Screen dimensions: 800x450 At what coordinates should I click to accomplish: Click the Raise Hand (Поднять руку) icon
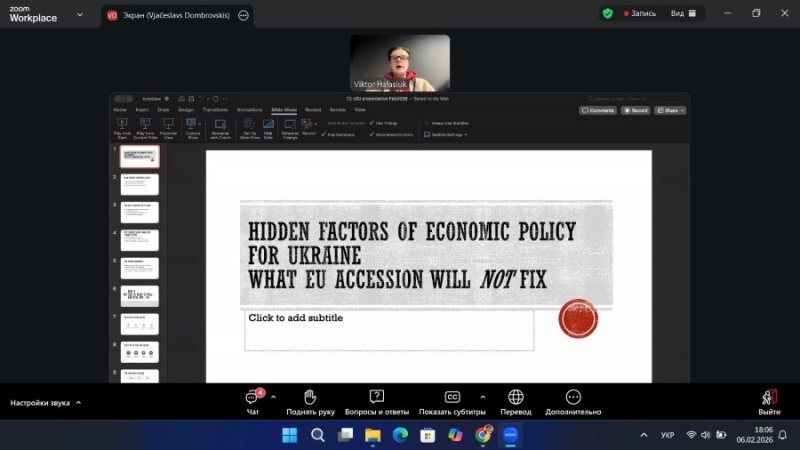tap(310, 397)
